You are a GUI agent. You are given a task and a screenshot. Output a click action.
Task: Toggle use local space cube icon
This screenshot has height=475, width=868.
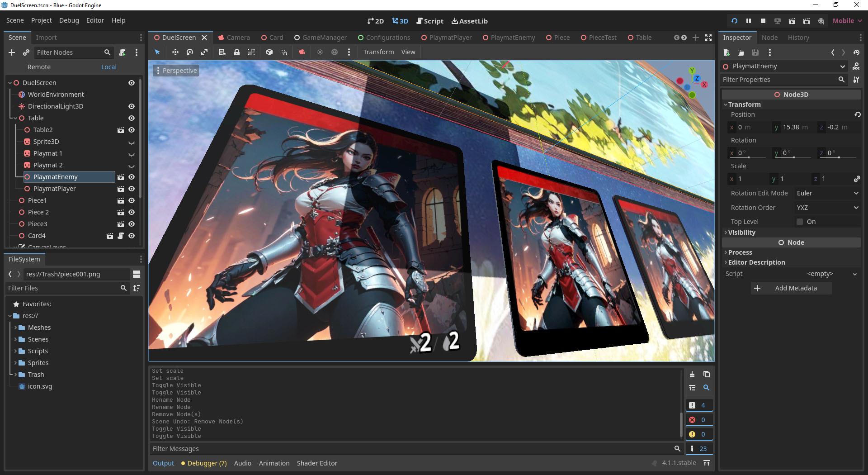[269, 52]
